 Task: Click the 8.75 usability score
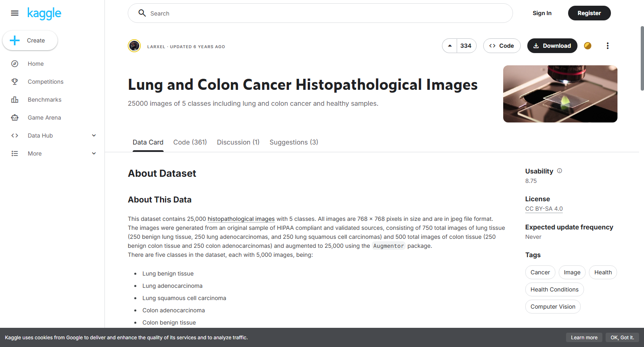pyautogui.click(x=531, y=181)
